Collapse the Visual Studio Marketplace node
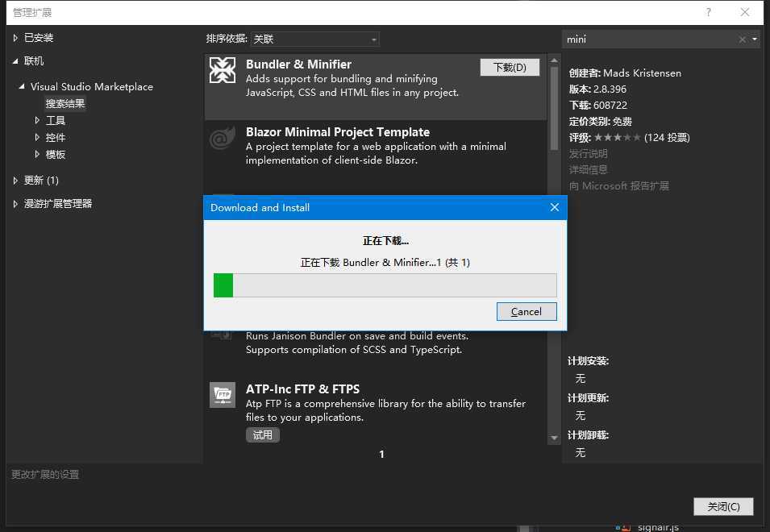 coord(22,86)
